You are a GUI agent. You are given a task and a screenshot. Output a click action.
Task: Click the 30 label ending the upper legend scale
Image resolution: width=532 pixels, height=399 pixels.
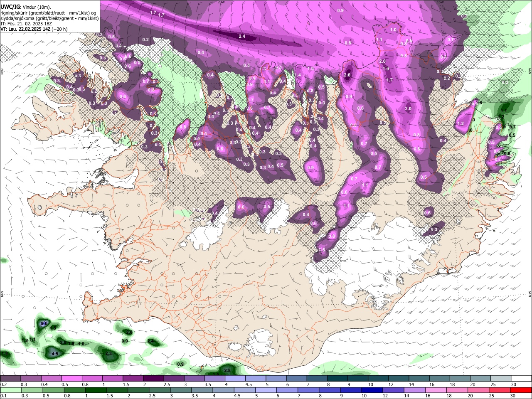pyautogui.click(x=514, y=384)
